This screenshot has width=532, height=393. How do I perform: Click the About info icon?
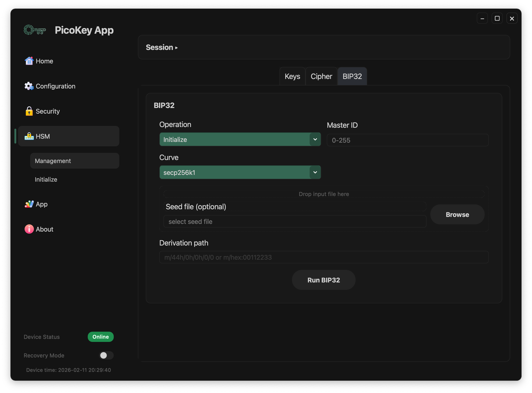29,229
